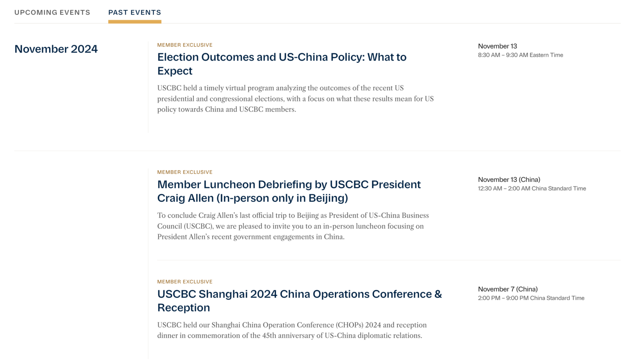Click Member Exclusive label above Election Outcomes

(185, 45)
